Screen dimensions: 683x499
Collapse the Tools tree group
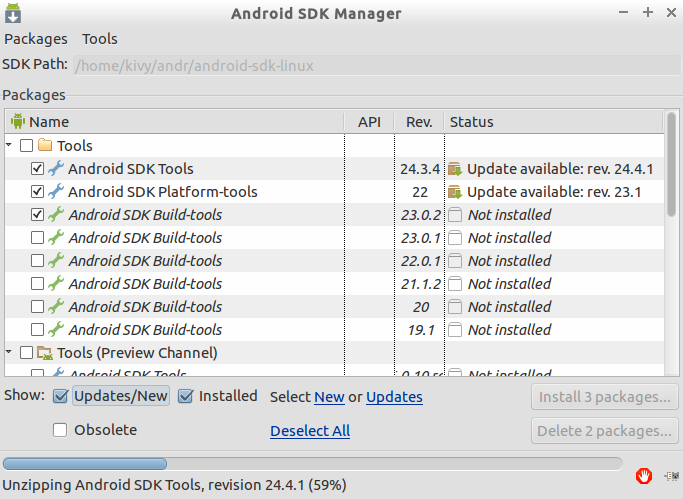[x=9, y=144]
